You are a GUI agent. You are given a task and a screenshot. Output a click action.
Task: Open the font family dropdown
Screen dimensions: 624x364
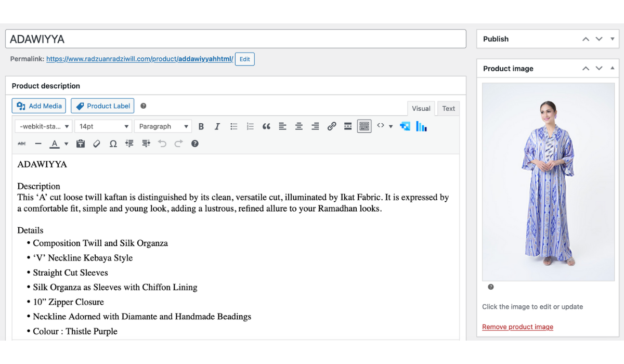click(44, 126)
